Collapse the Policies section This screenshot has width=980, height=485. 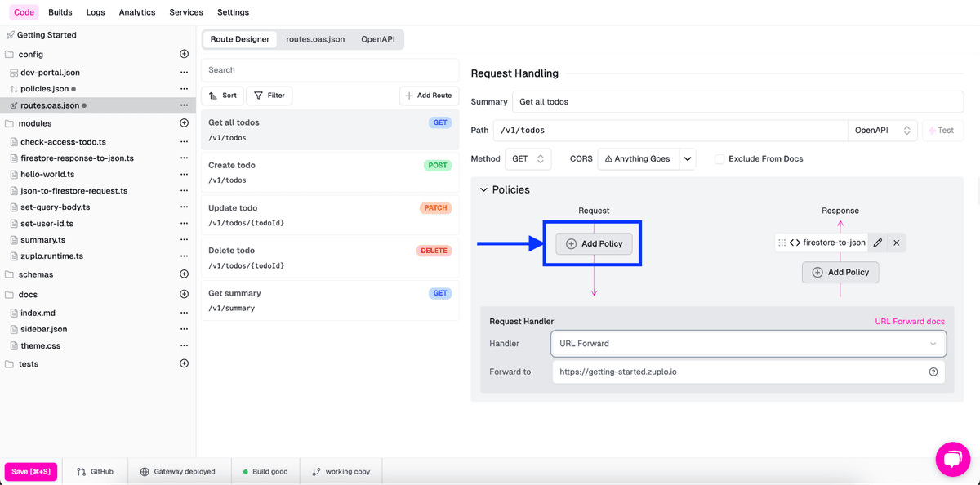coord(485,189)
